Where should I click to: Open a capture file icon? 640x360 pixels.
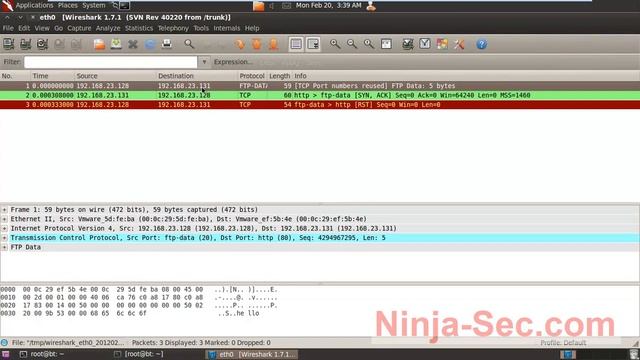tap(99, 44)
